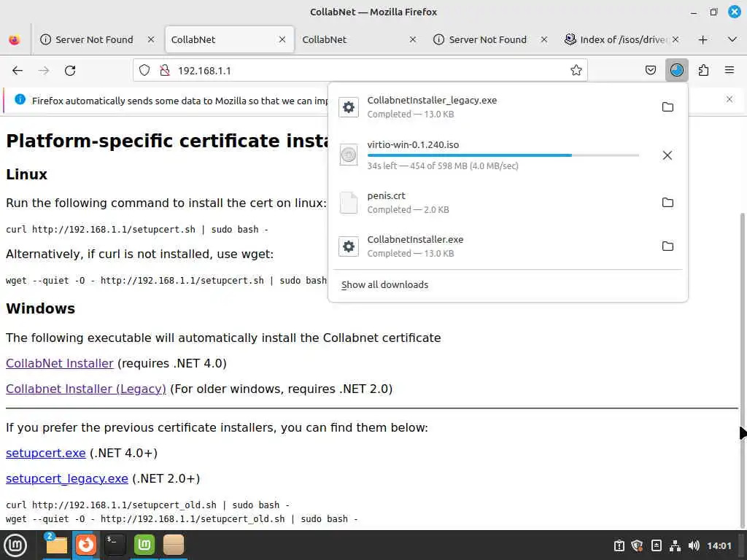Open the Terminal from taskbar
The image size is (747, 560).
[115, 545]
